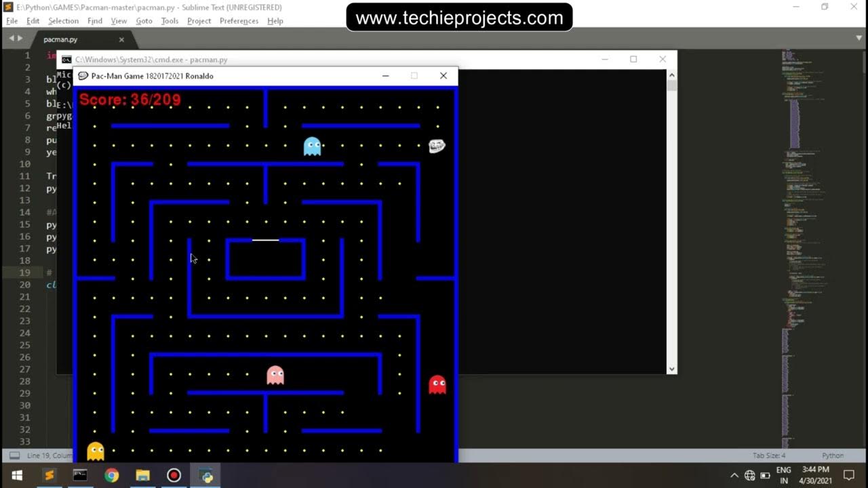The image size is (868, 488).
Task: Click the troll face Pac-Man character
Action: pos(437,146)
